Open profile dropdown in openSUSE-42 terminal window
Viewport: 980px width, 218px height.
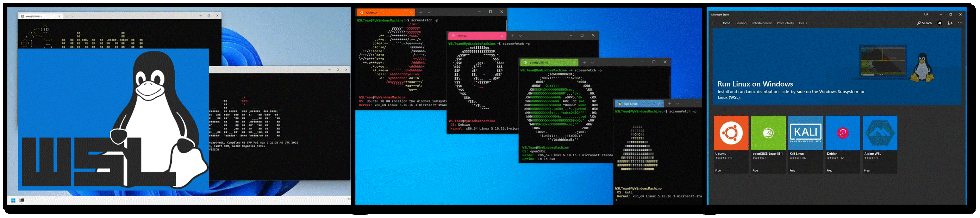point(592,63)
